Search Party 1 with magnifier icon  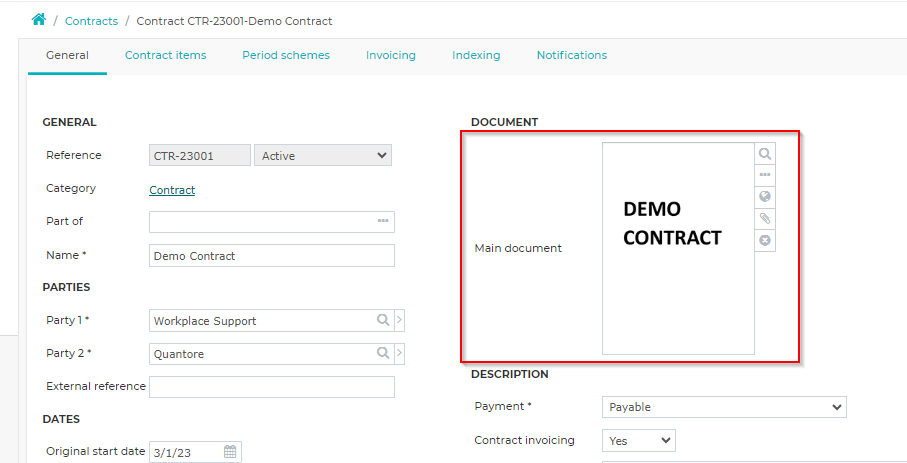[x=383, y=320]
